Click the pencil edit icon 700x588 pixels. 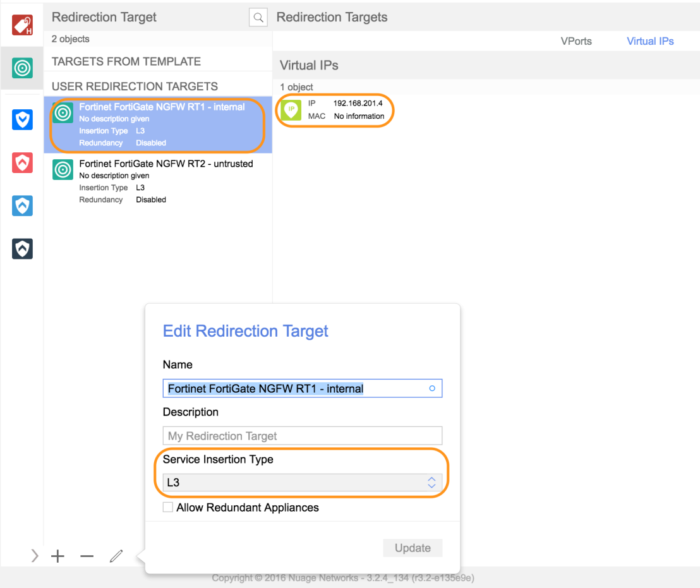[x=116, y=556]
